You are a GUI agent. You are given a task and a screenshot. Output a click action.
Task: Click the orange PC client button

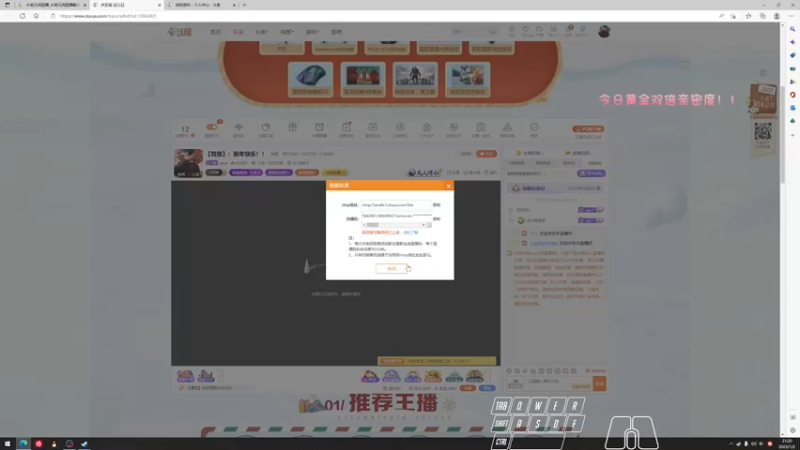588,129
